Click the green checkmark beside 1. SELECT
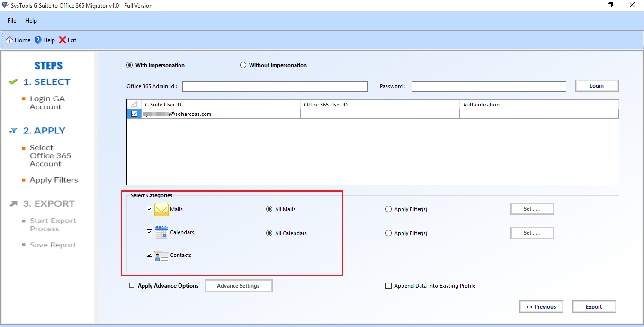This screenshot has width=644, height=327. (14, 82)
